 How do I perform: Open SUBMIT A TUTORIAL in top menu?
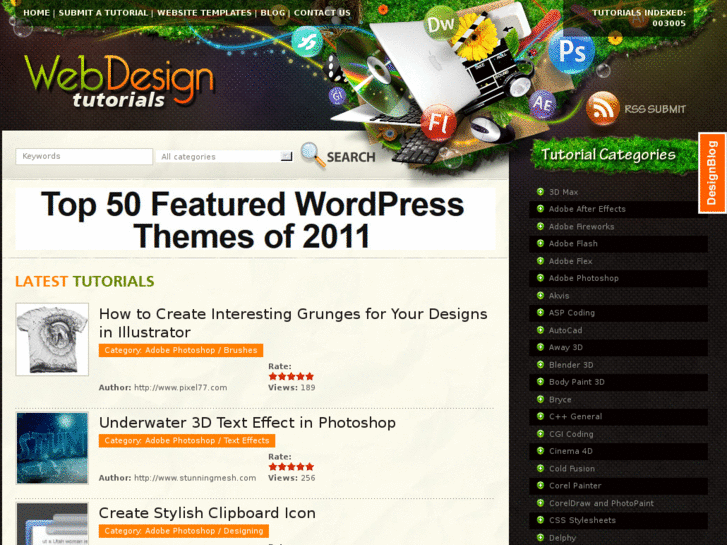103,13
